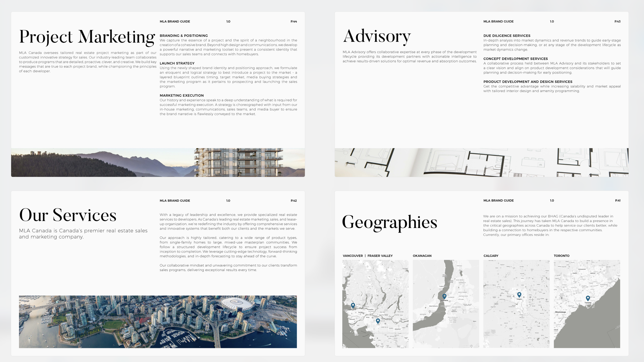Open the Toronto map image
The height and width of the screenshot is (362, 644).
[587, 304]
